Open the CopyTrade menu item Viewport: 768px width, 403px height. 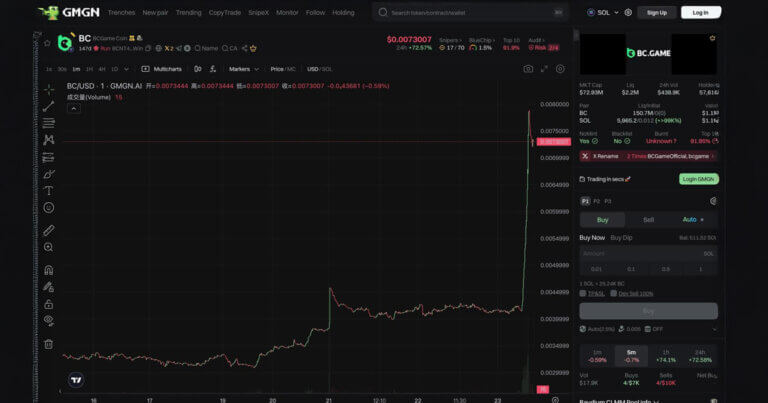(x=225, y=13)
